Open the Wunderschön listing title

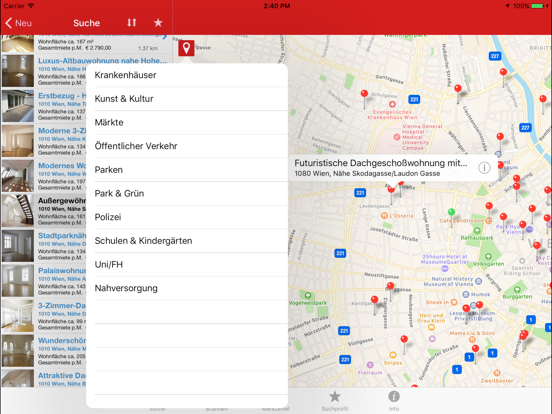click(x=62, y=340)
